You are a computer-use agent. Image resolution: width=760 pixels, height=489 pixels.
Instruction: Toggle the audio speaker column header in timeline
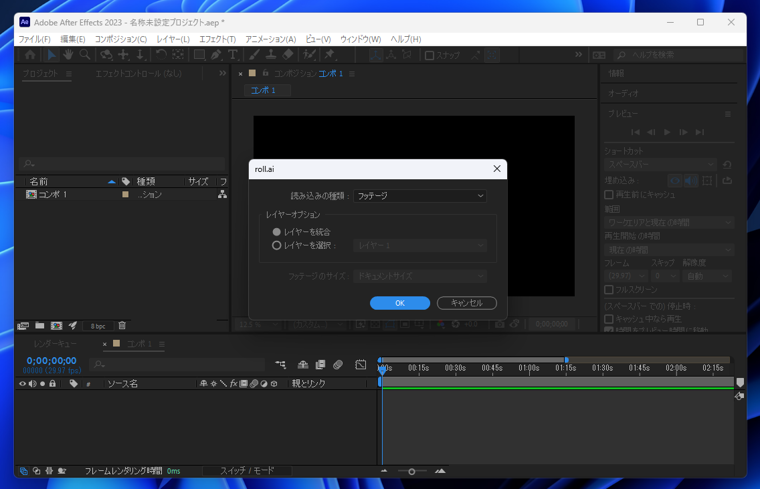(32, 383)
